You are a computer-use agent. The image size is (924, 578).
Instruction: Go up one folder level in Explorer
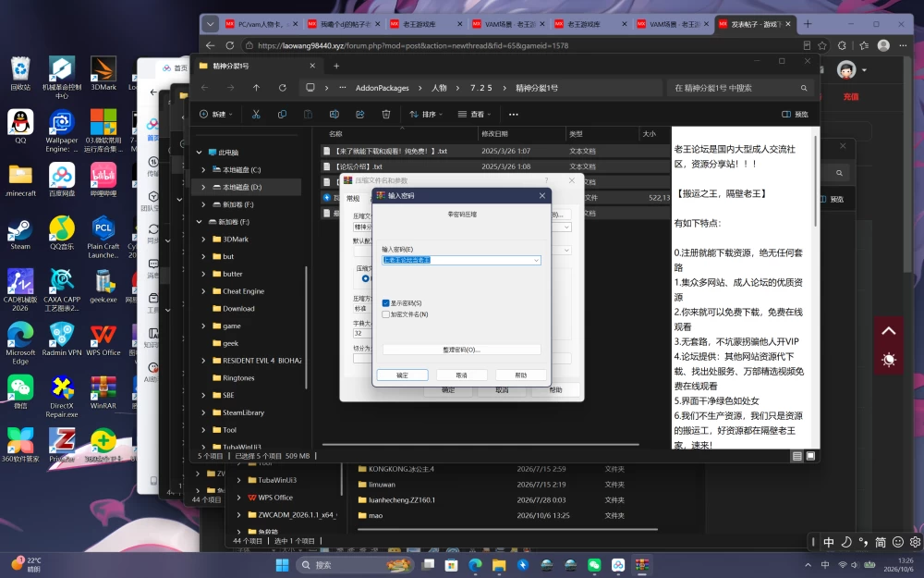[x=256, y=88]
